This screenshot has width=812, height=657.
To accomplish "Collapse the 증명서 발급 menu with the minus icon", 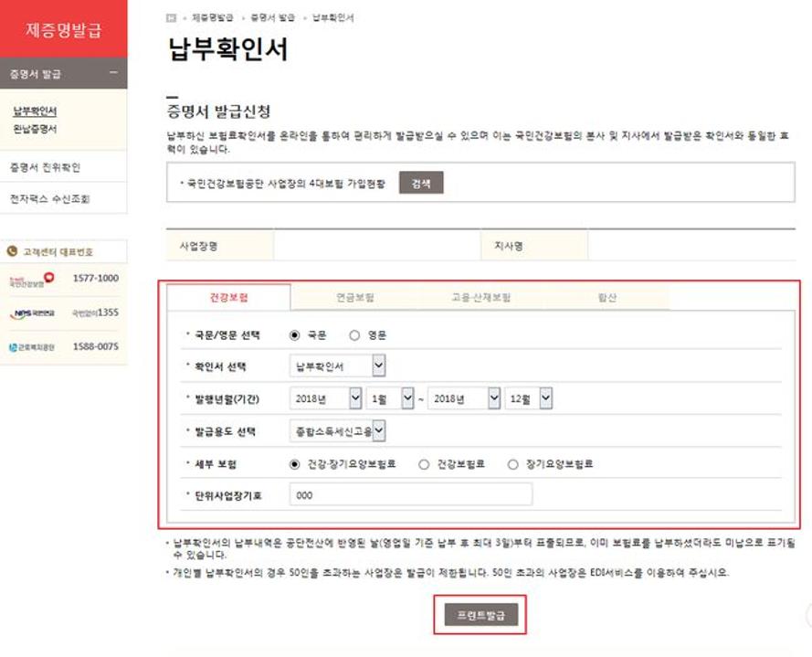I will [x=113, y=73].
